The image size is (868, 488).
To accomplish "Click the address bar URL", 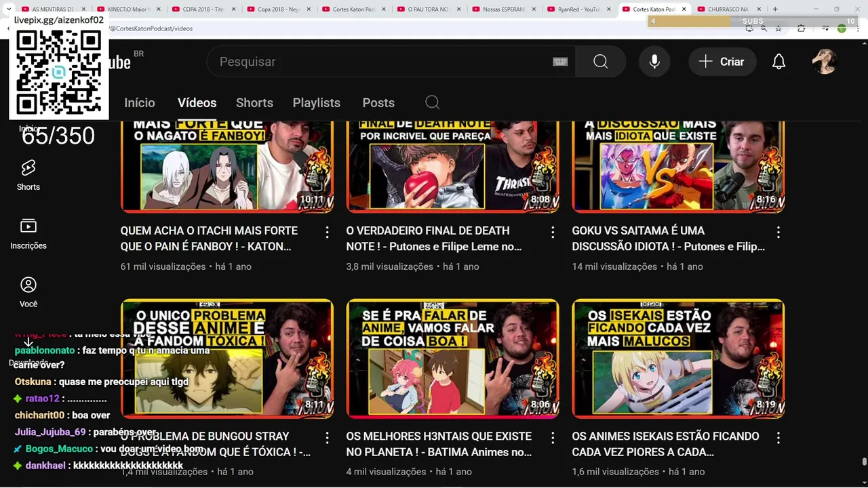I will tap(153, 28).
